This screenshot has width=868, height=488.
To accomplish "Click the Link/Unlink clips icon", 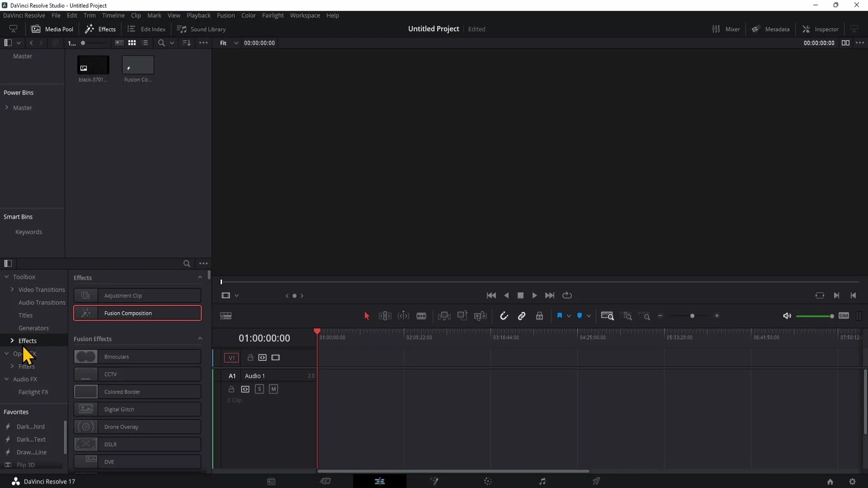I will [522, 316].
